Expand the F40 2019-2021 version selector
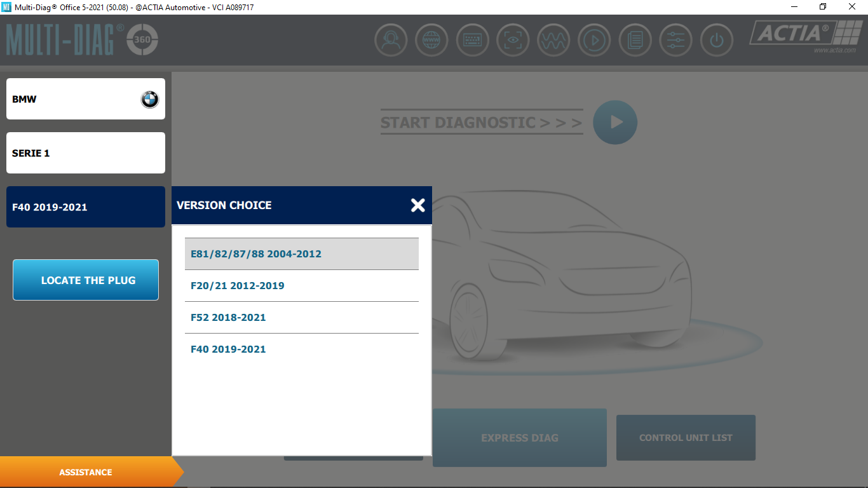This screenshot has height=488, width=868. [x=86, y=207]
